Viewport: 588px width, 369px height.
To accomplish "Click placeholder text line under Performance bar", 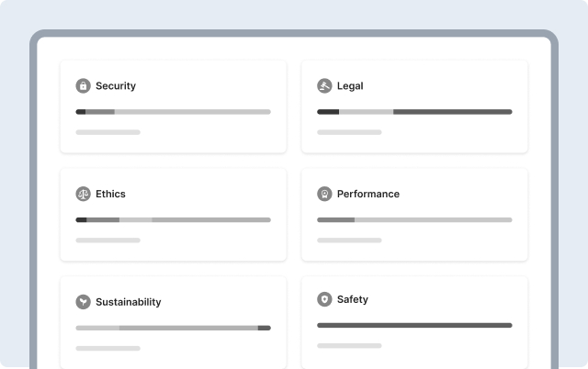I will (349, 240).
